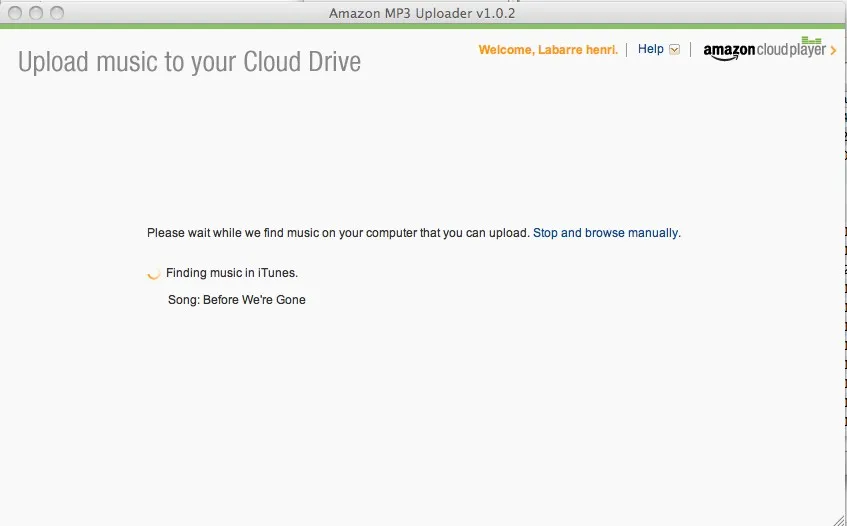Click the Amazon MP3 Uploader v1.0.2 title
This screenshot has height=526, width=847.
click(422, 13)
